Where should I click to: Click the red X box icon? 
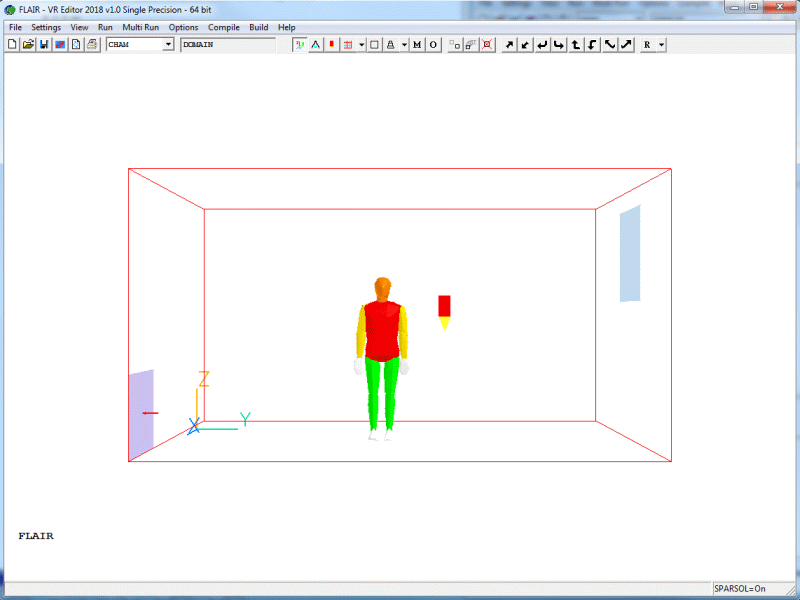point(486,45)
